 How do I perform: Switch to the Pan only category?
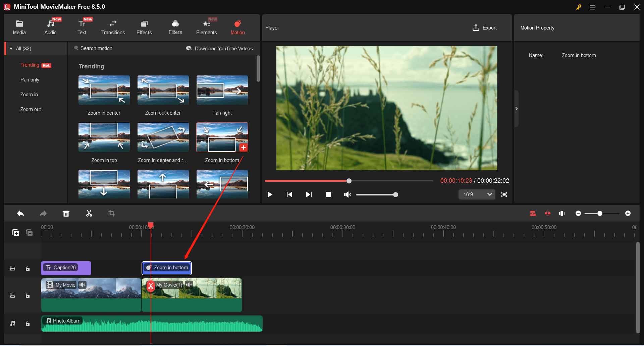click(30, 79)
